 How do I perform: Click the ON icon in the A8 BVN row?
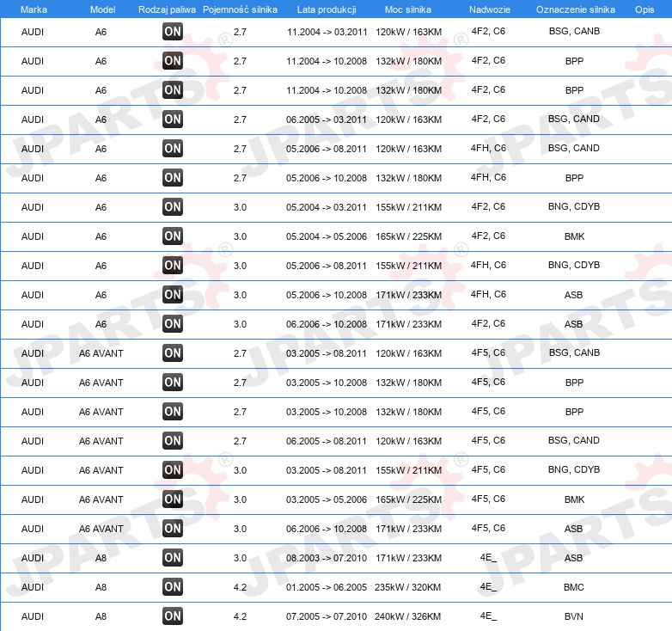[x=173, y=616]
